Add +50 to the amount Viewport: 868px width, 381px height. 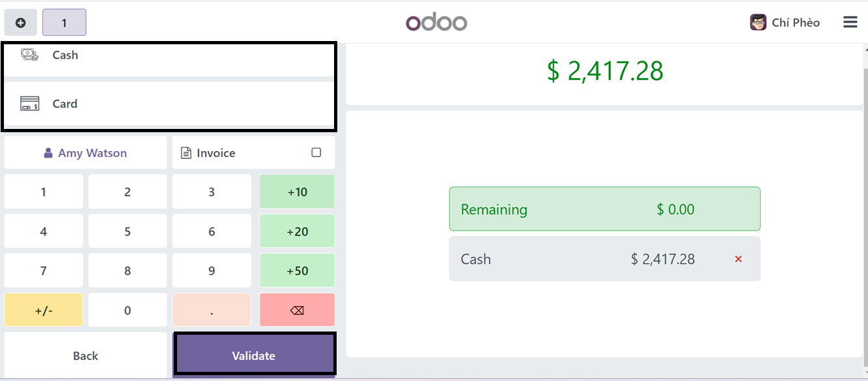point(297,271)
